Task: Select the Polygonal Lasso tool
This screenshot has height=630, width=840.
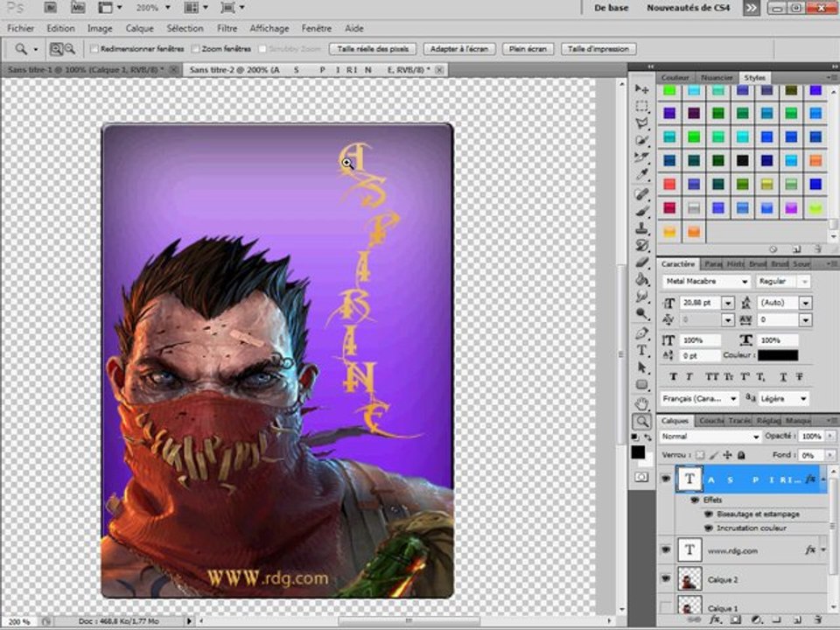Action: (641, 123)
